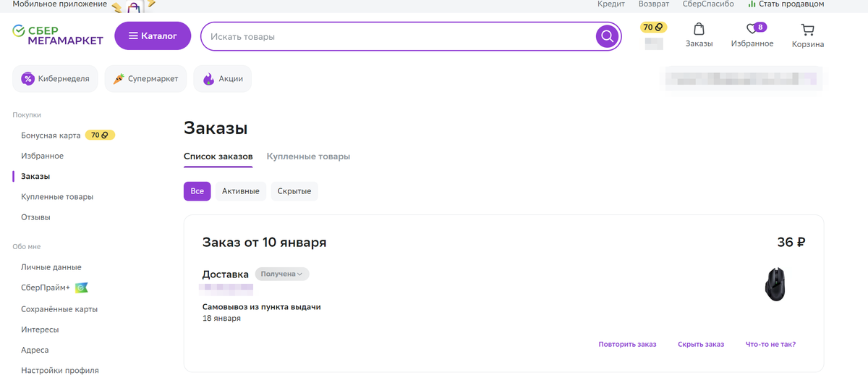This screenshot has height=386, width=868.
Task: Open the Корзина cart icon
Action: coord(808,36)
